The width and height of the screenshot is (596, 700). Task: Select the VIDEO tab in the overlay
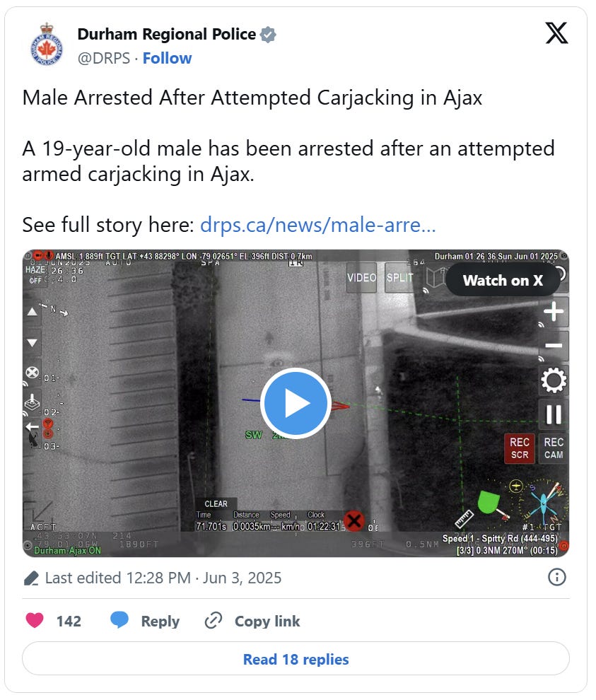tap(361, 278)
